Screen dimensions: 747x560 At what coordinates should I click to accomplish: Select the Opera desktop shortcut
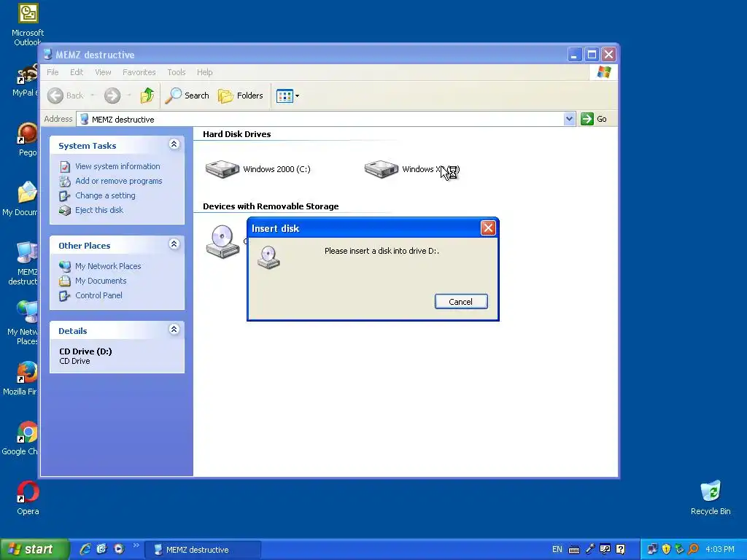(28, 498)
